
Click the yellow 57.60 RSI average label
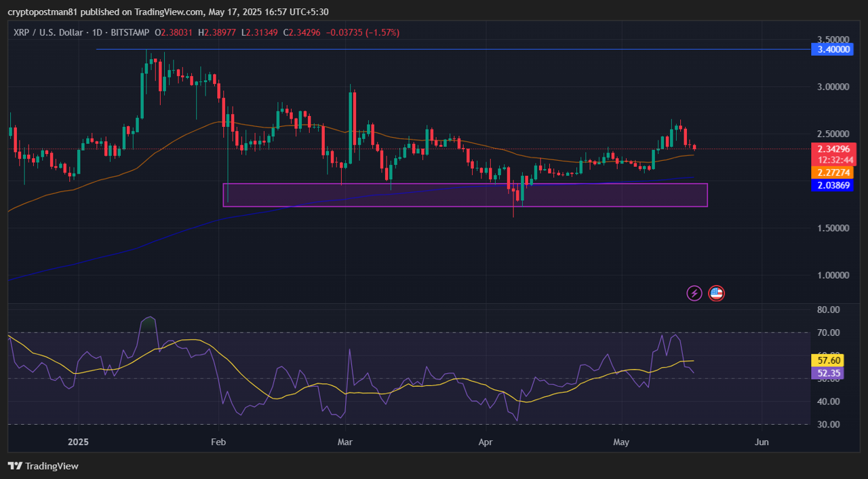pos(829,360)
